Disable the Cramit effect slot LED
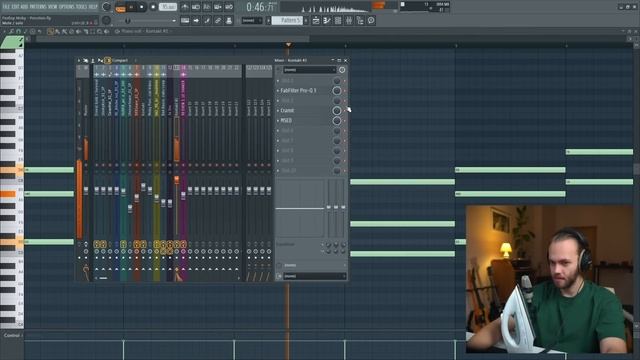Image resolution: width=640 pixels, height=360 pixels. tap(344, 111)
